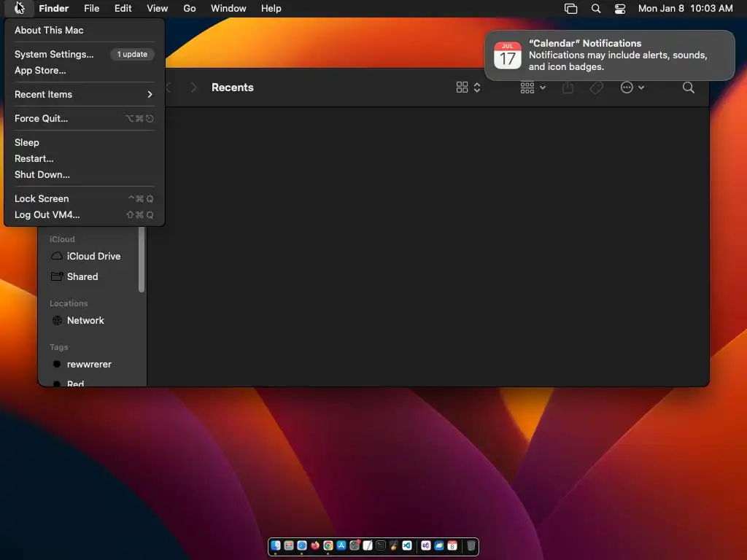The width and height of the screenshot is (747, 560).
Task: Select the rewwrerer tag
Action: point(90,365)
